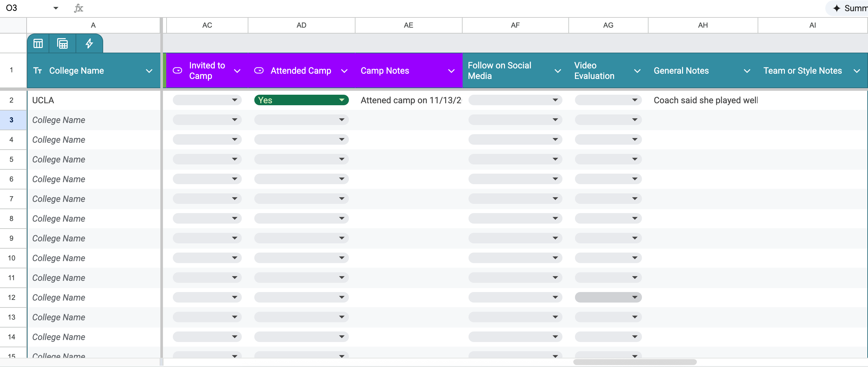
Task: Open the Camp Notes header chevron menu
Action: pyautogui.click(x=451, y=71)
